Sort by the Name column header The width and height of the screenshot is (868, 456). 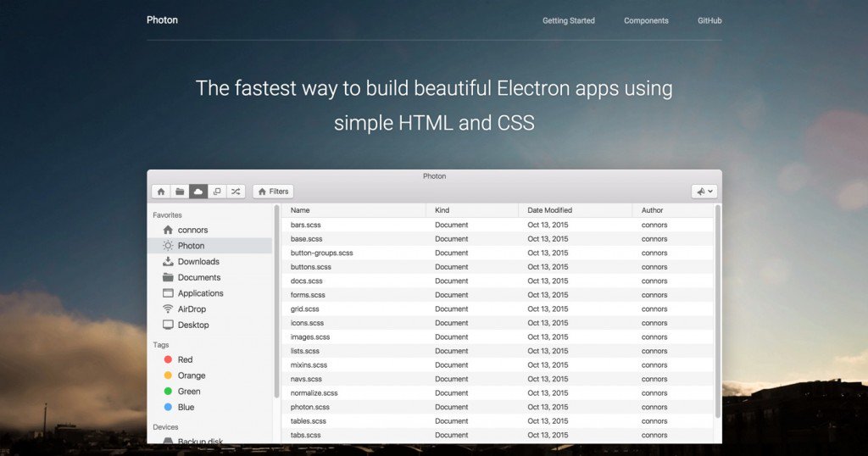click(353, 210)
